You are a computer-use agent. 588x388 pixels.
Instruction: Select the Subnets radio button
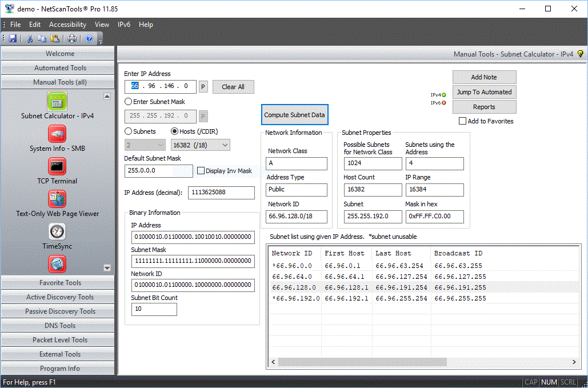point(128,131)
